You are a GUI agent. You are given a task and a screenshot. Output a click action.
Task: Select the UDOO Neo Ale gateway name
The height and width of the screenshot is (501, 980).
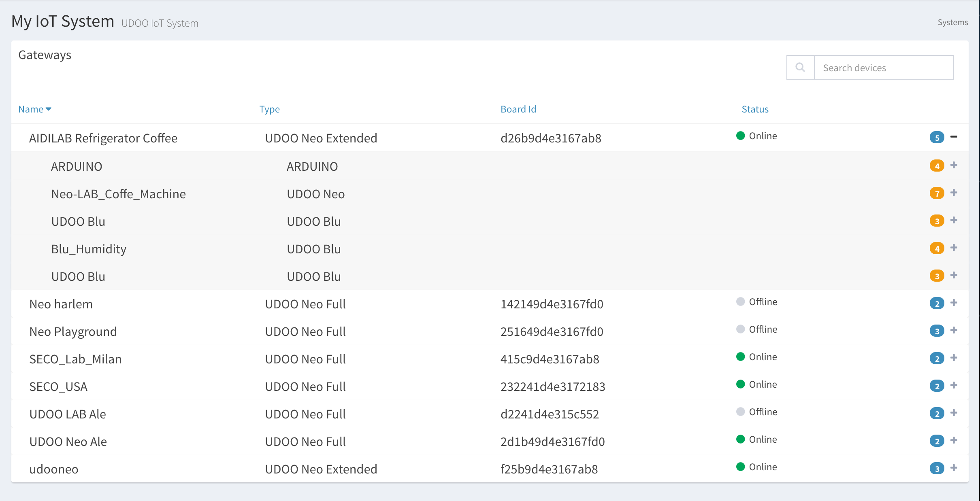pyautogui.click(x=68, y=442)
